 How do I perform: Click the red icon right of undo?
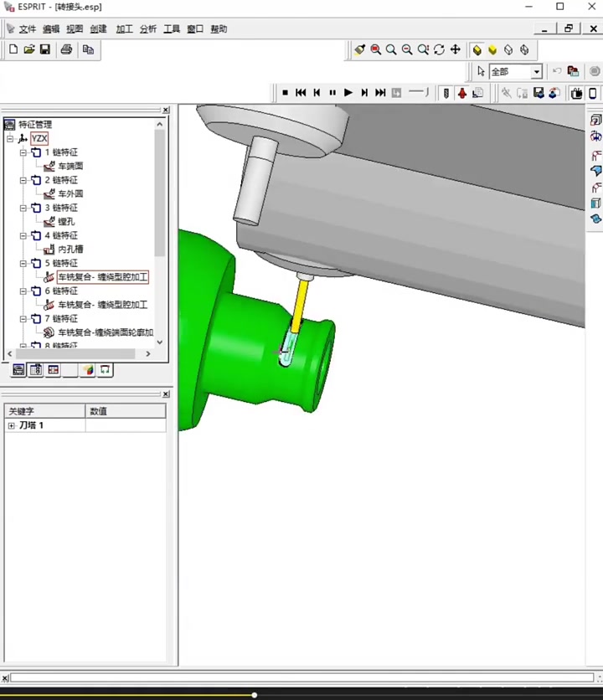[x=573, y=71]
